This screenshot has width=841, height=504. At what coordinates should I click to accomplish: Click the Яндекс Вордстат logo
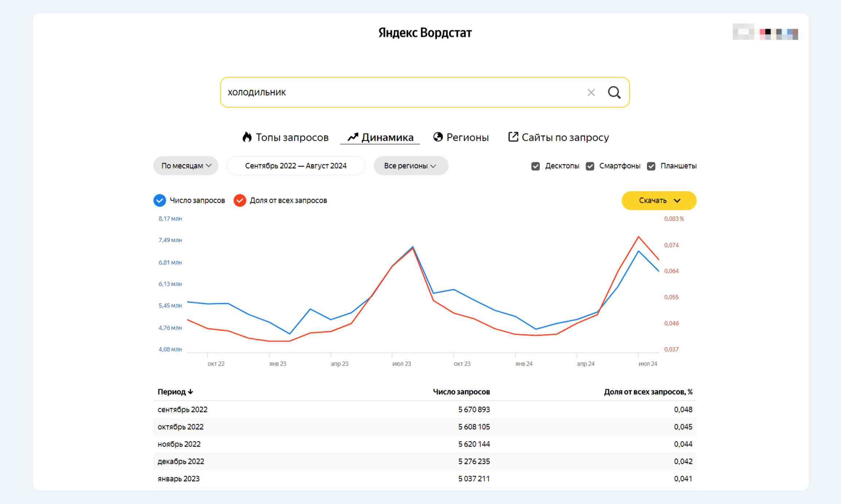(x=425, y=33)
